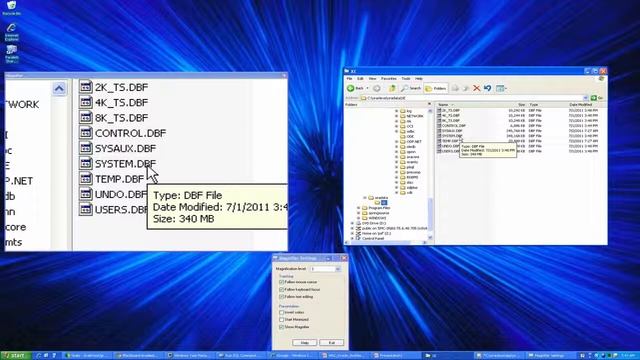Click the Start button on taskbar

[16, 356]
